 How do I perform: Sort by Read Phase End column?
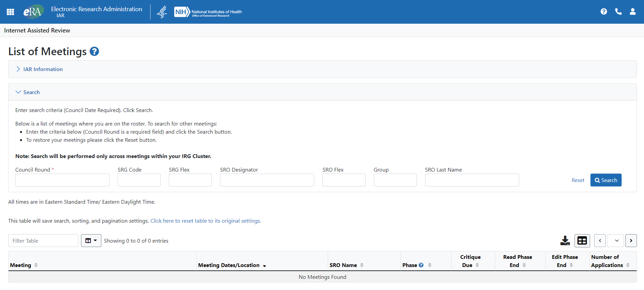pyautogui.click(x=524, y=265)
